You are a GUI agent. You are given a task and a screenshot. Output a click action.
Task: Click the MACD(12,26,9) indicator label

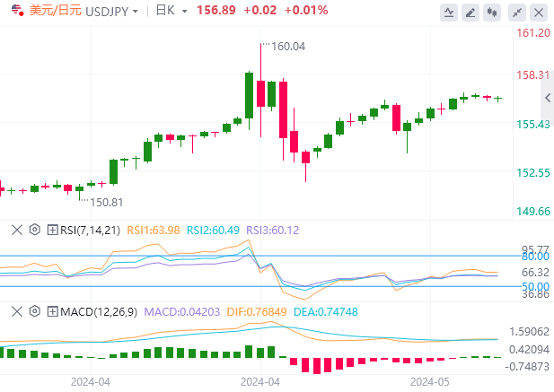tap(99, 311)
